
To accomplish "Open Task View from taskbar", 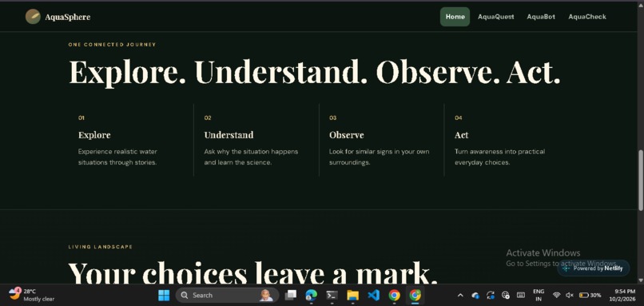I will pos(290,295).
